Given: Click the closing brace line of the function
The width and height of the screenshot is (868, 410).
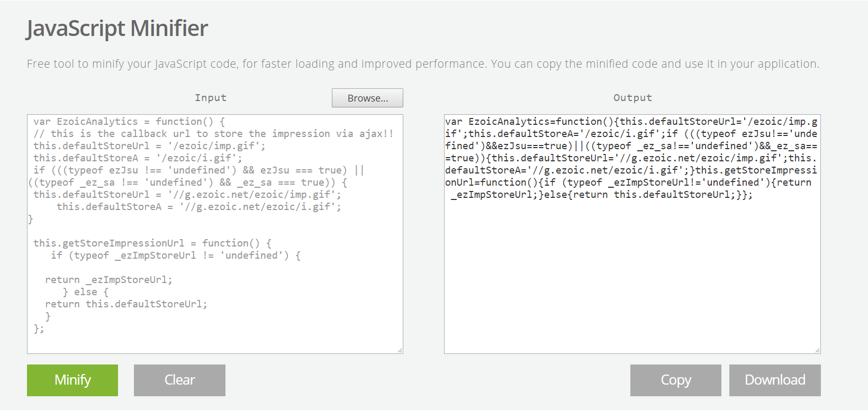Looking at the screenshot, I should [30, 218].
